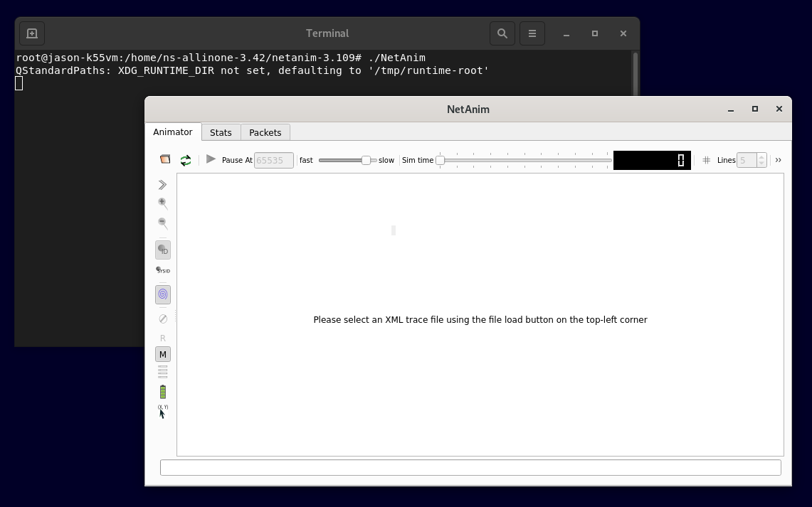812x507 pixels.
Task: Click the stacked lines icon in side toolbar
Action: click(x=162, y=372)
